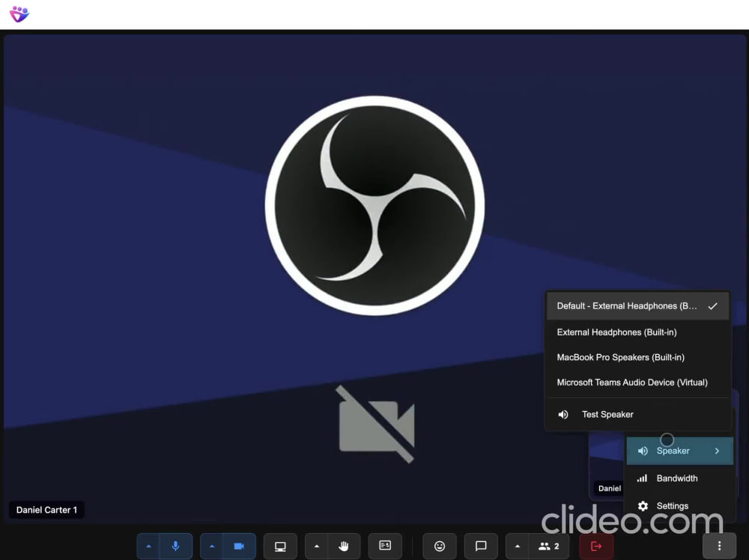Leave the meeting with red exit button
The image size is (749, 560).
(x=595, y=547)
